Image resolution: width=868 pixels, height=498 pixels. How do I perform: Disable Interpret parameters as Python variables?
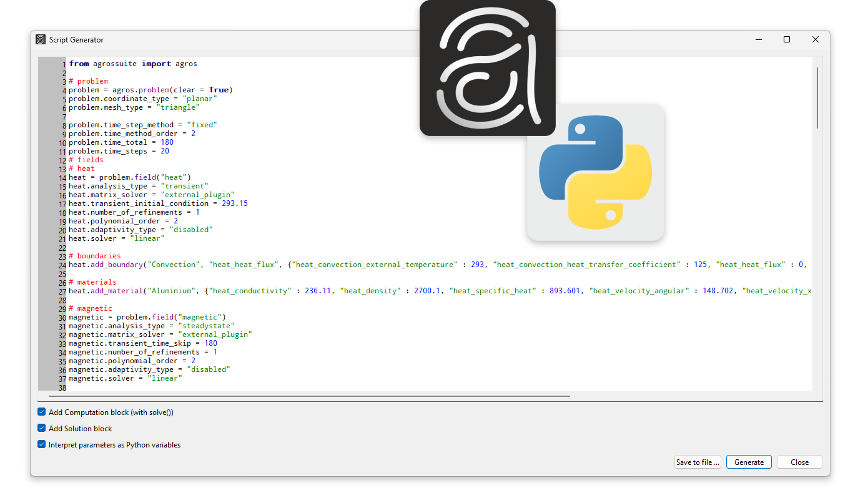click(42, 444)
